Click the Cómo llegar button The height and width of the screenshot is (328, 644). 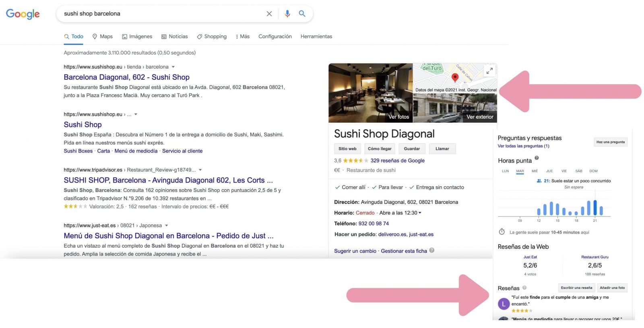[x=380, y=149]
